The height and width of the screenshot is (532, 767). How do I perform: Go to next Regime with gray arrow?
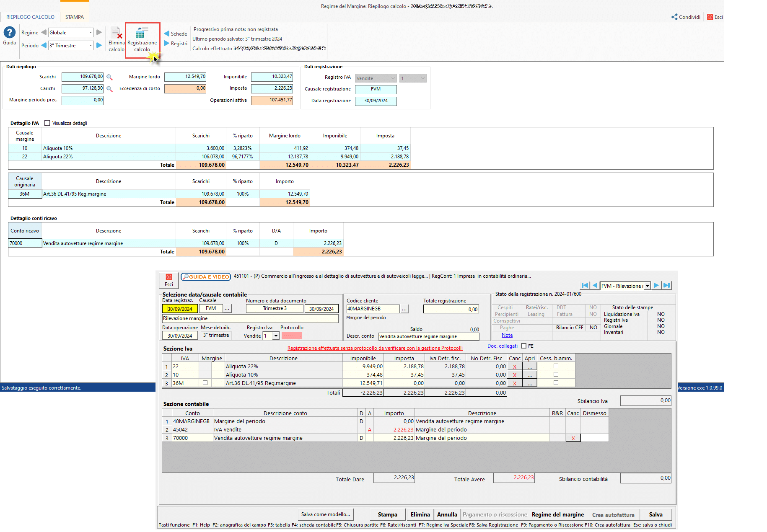tap(99, 32)
